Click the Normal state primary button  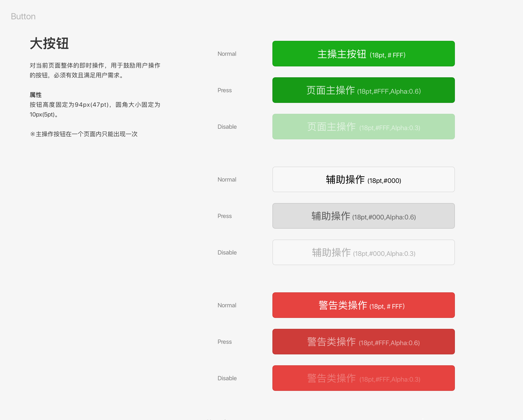coord(364,54)
